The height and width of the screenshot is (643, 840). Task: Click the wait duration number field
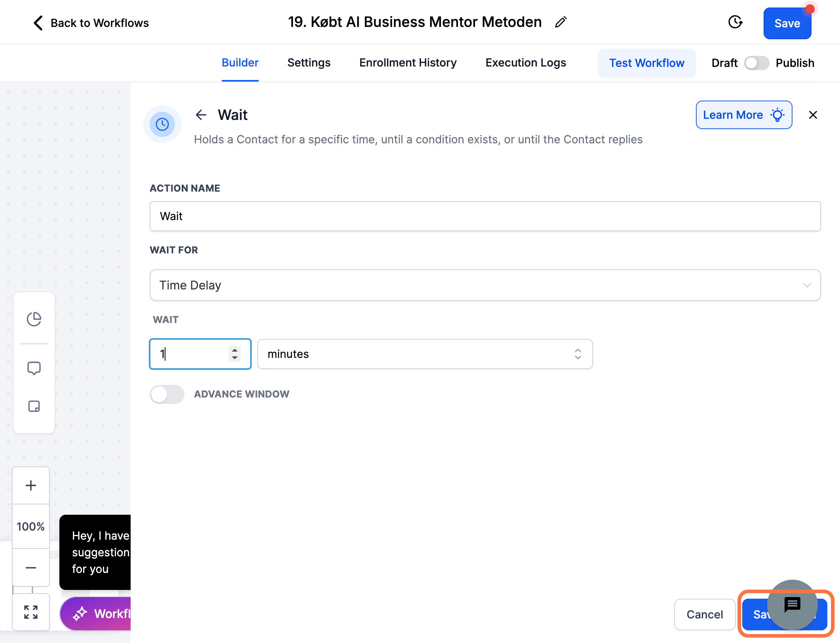pos(200,354)
